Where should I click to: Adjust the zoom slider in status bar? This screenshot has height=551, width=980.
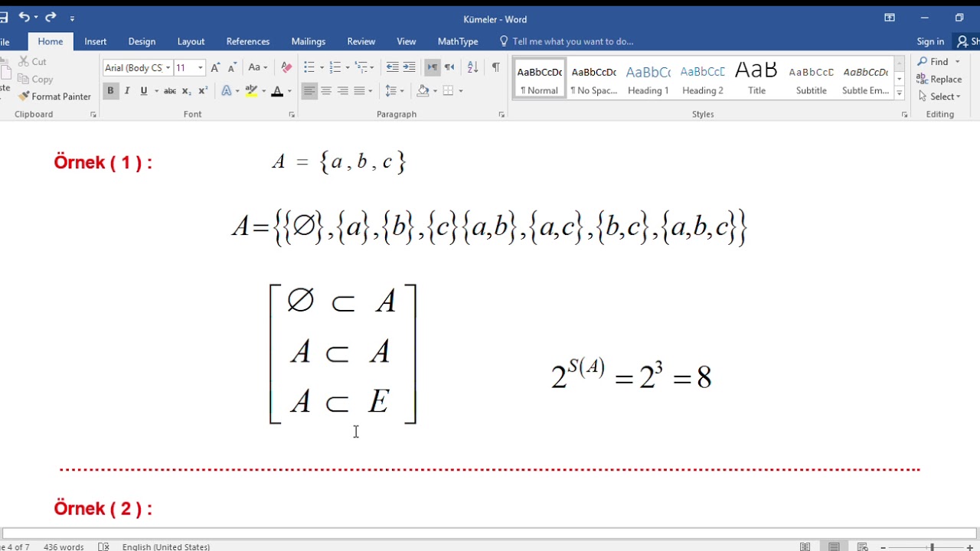pos(932,546)
